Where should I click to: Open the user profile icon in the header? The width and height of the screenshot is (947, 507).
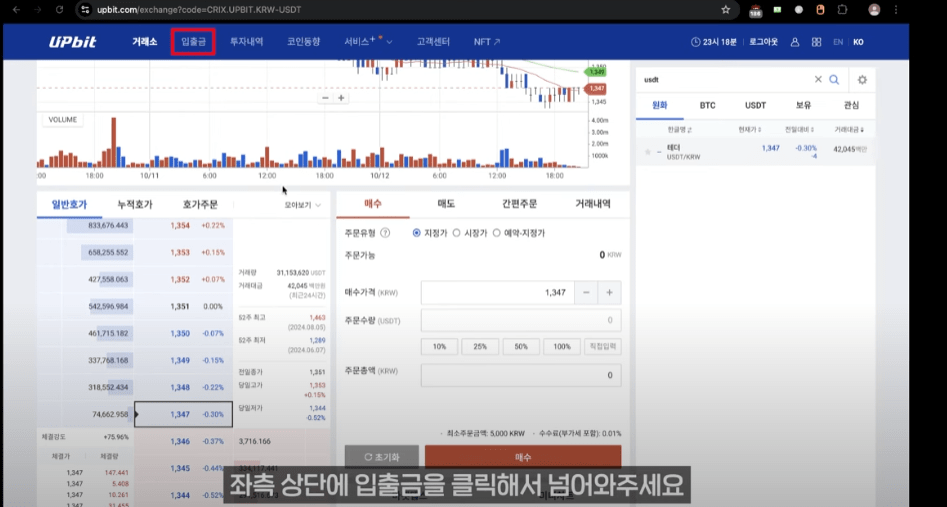point(795,42)
